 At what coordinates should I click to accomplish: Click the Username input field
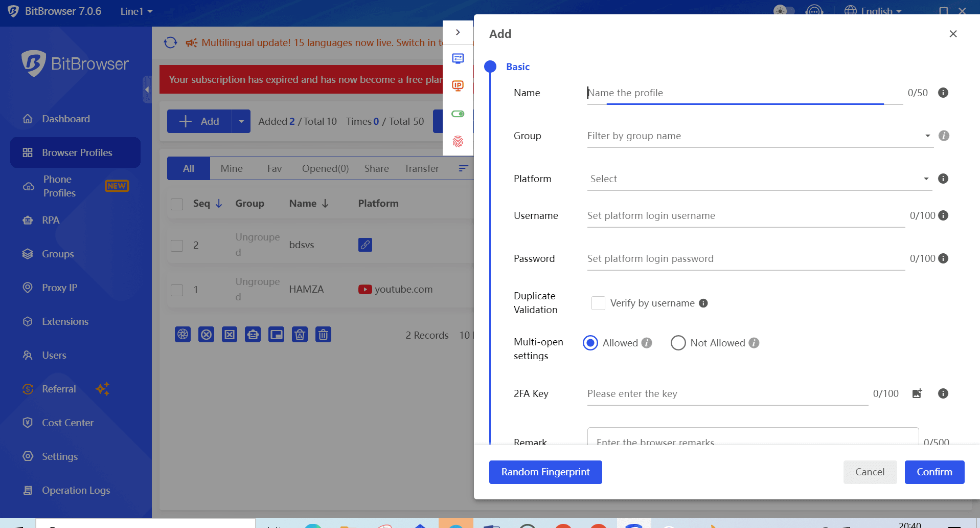[x=746, y=215]
